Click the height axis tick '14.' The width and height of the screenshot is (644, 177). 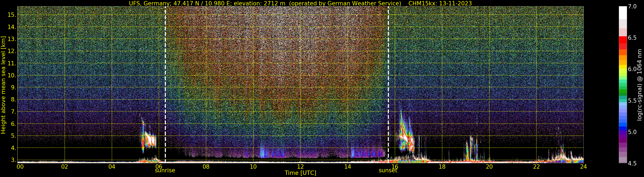click(12, 27)
